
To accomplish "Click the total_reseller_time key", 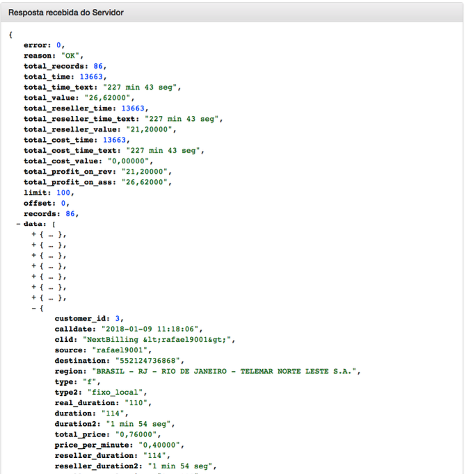I will tap(70, 108).
